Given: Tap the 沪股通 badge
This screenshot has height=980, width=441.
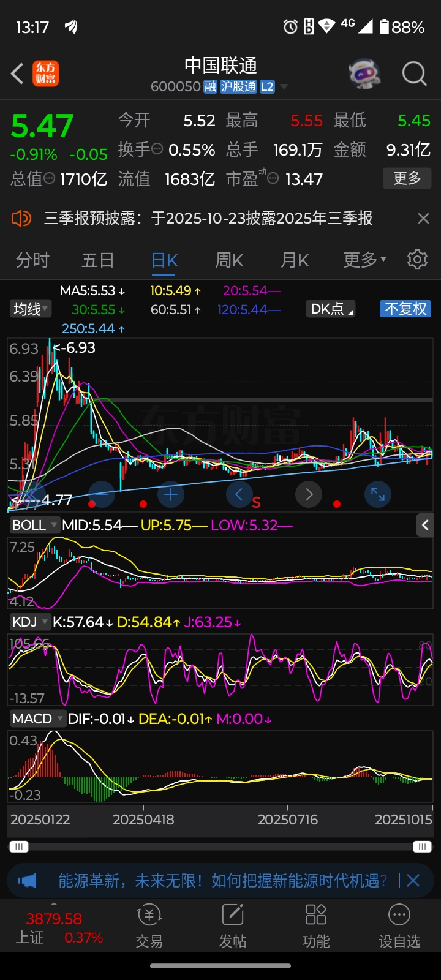Looking at the screenshot, I should (238, 86).
